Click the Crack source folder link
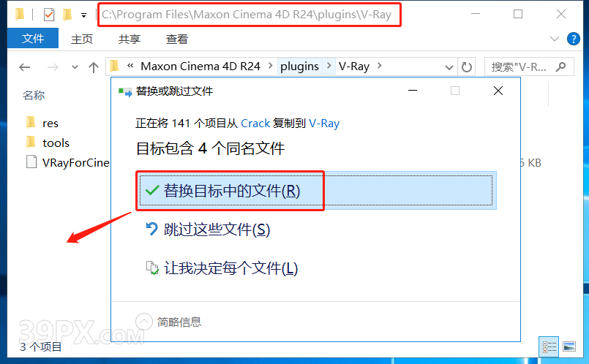Image resolution: width=589 pixels, height=364 pixels. click(x=255, y=123)
